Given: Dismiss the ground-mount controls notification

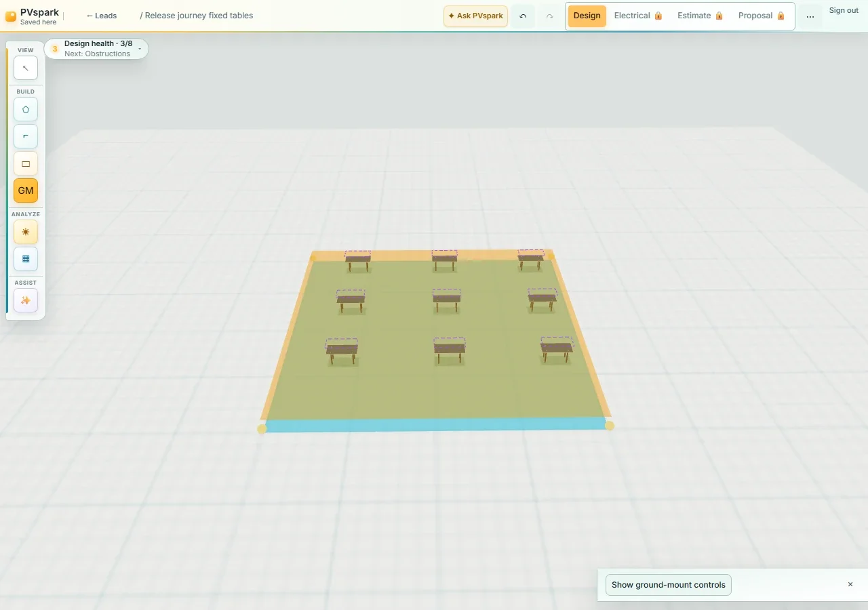Looking at the screenshot, I should (x=850, y=584).
